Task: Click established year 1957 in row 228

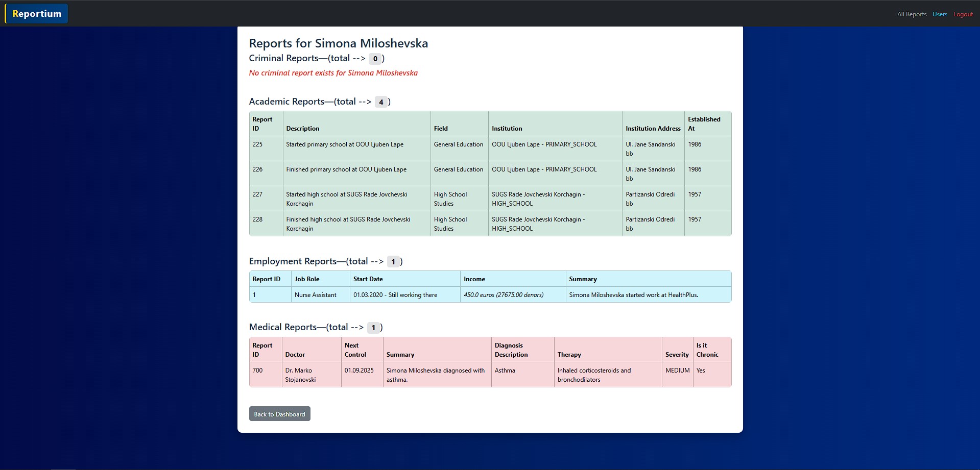Action: point(708,224)
